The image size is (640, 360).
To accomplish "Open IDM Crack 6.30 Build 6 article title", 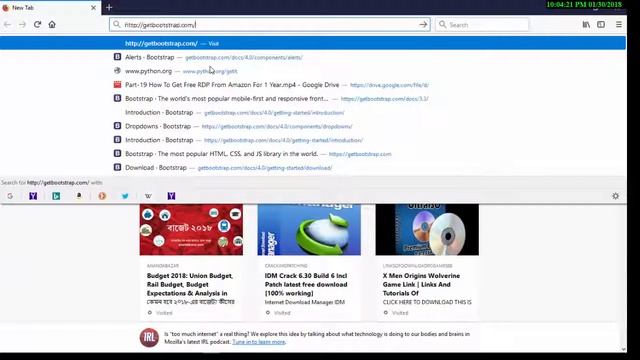I will (306, 284).
